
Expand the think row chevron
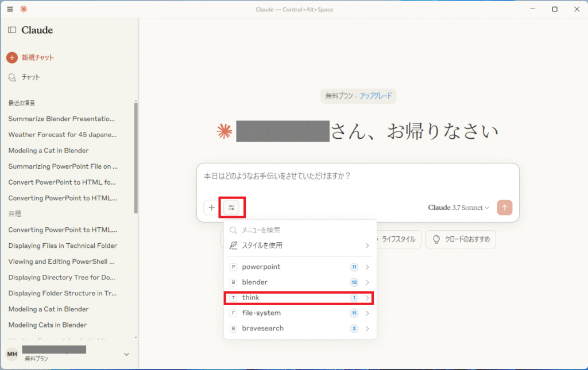point(367,298)
